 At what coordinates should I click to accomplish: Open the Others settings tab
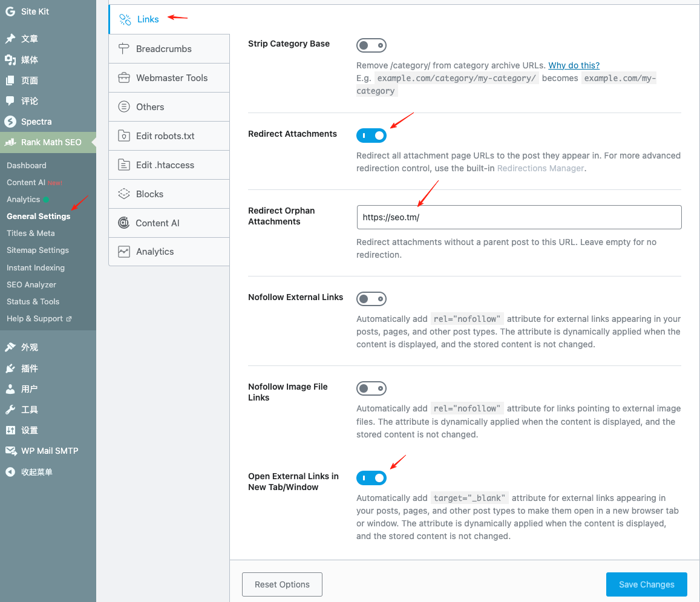150,107
